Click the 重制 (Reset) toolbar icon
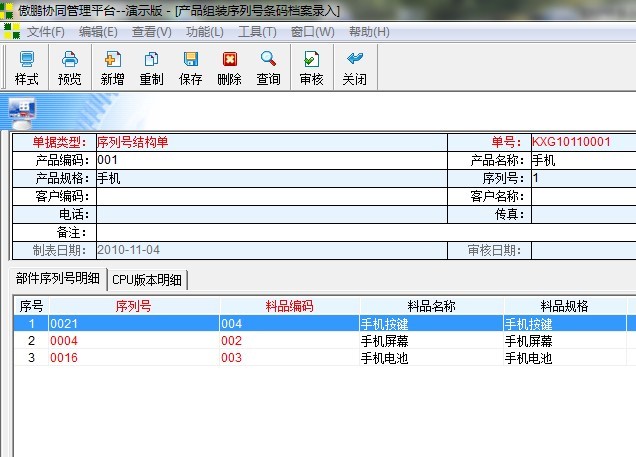Viewport: 636px width, 457px height. point(152,68)
